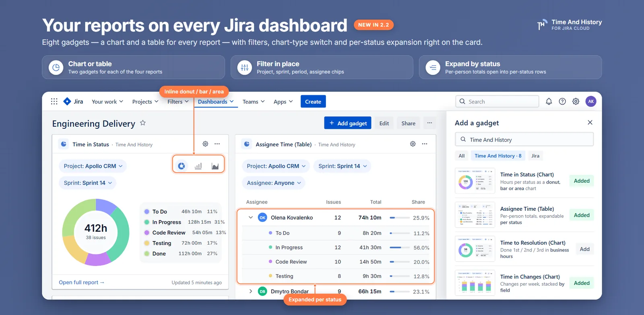Open Time to Resolution (Chart) thumbnail

click(x=475, y=249)
